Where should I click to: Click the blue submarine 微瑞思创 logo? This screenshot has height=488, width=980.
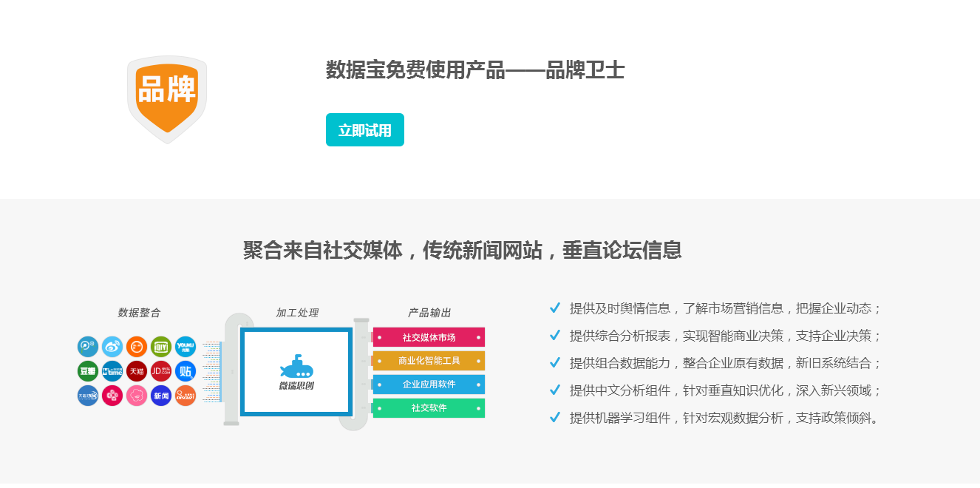point(296,373)
